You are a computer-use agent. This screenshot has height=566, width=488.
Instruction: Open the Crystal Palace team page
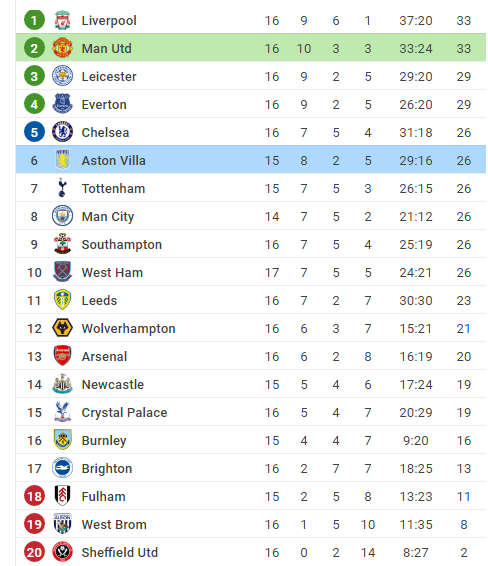point(124,413)
